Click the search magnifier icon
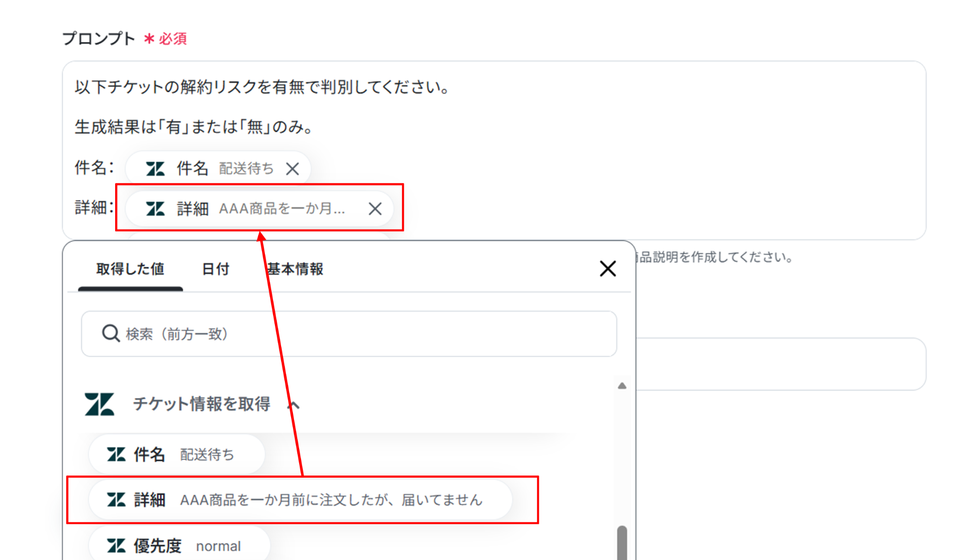Image resolution: width=974 pixels, height=560 pixels. 110,334
